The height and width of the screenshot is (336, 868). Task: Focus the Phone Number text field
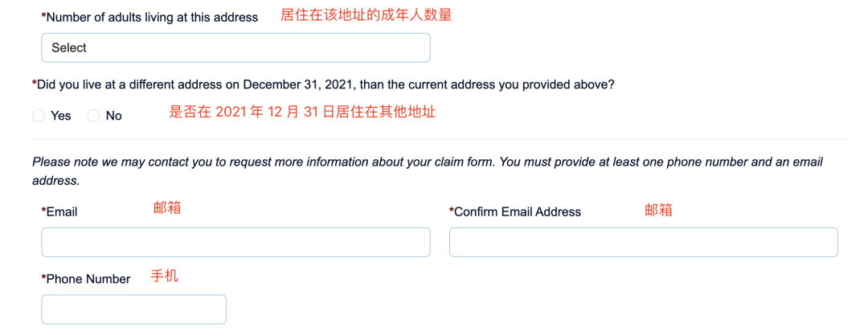pyautogui.click(x=133, y=309)
